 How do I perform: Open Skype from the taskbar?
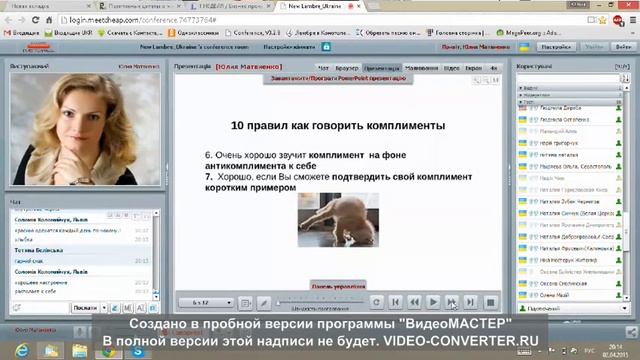tap(138, 351)
